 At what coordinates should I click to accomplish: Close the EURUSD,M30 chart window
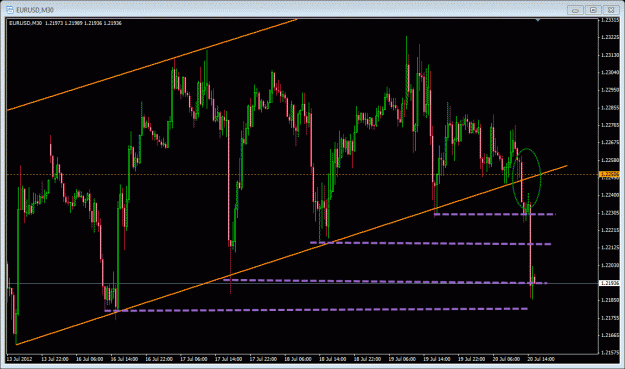611,10
